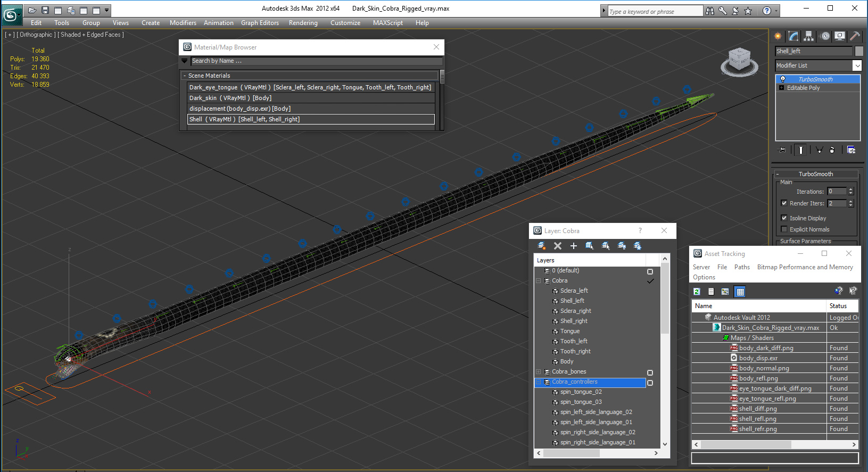Select Shell VRayMtl material entry
Viewport: 868px width, 472px height.
point(311,119)
